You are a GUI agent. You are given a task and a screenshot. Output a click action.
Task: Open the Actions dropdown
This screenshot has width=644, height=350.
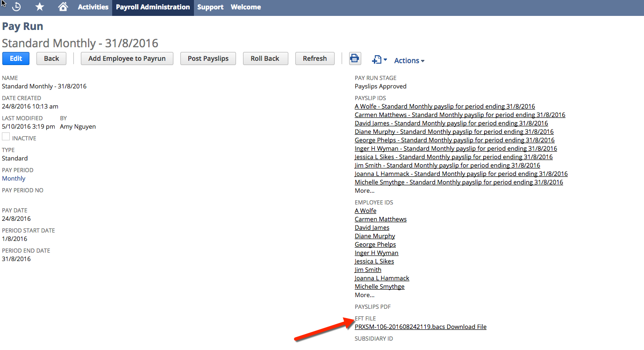[408, 60]
